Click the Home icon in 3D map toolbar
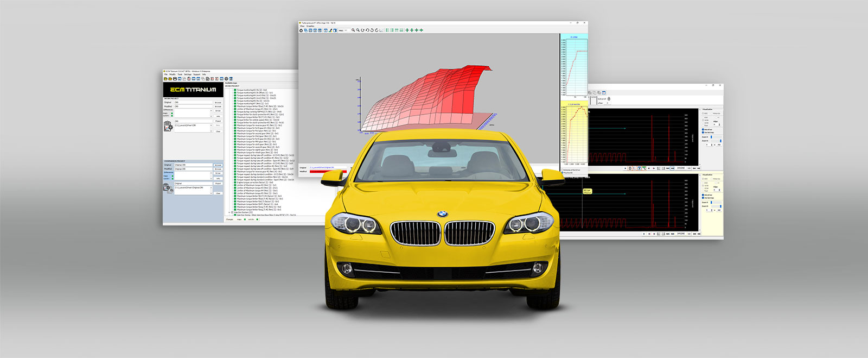The width and height of the screenshot is (868, 358). 302,30
